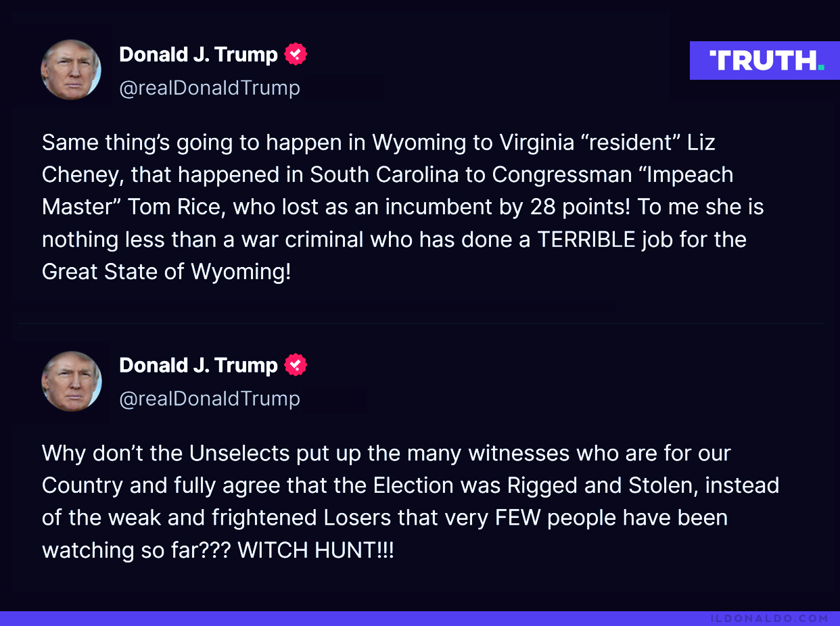Click the word Unselects in the second post
Image resolution: width=840 pixels, height=626 pixels.
point(239,453)
